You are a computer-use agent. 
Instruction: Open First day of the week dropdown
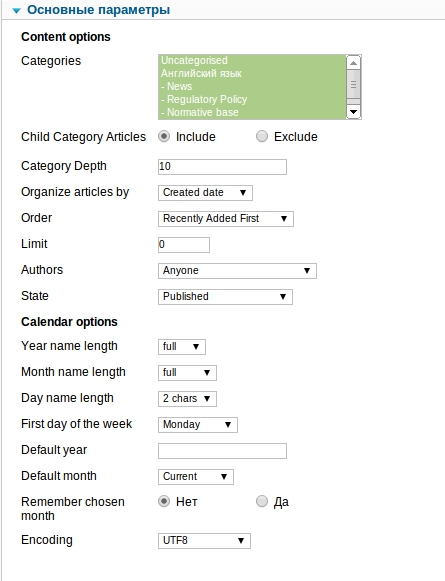point(198,425)
